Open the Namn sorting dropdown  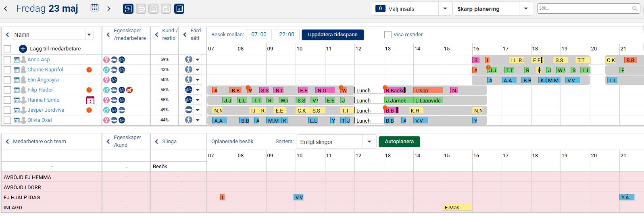click(x=89, y=35)
